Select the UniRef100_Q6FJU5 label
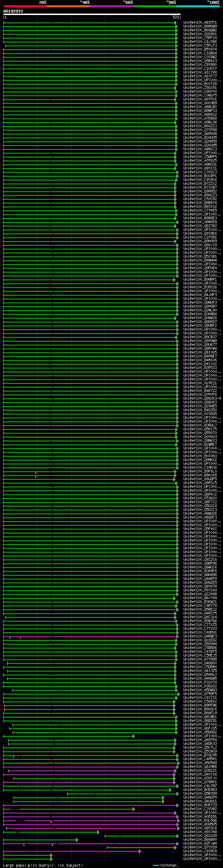Image resolution: width=223 pixels, height=868 pixels. point(200,729)
